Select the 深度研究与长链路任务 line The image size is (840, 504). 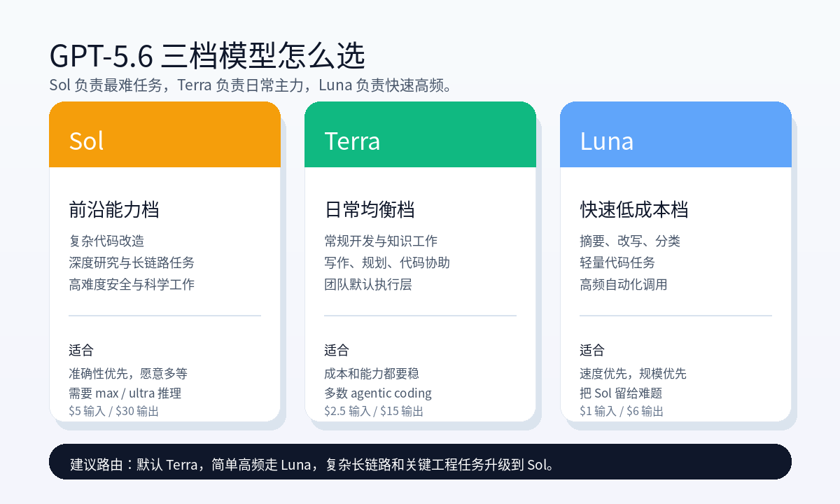point(132,262)
